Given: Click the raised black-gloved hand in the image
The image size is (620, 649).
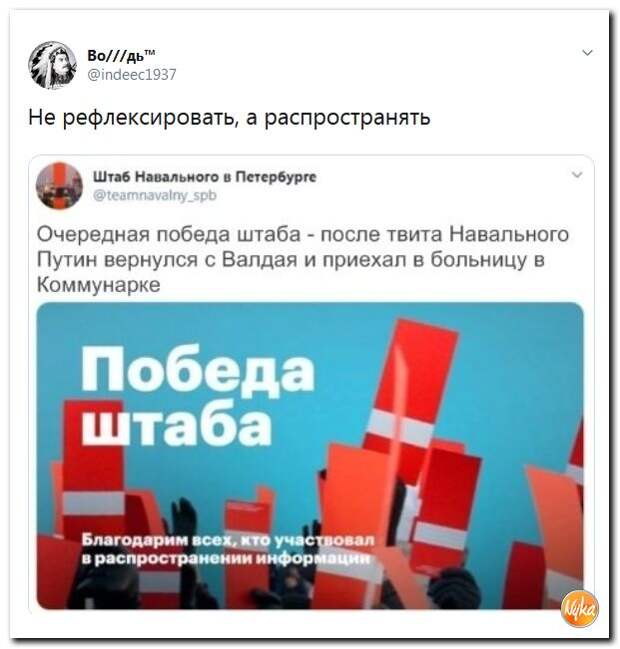Looking at the screenshot, I should point(182,517).
